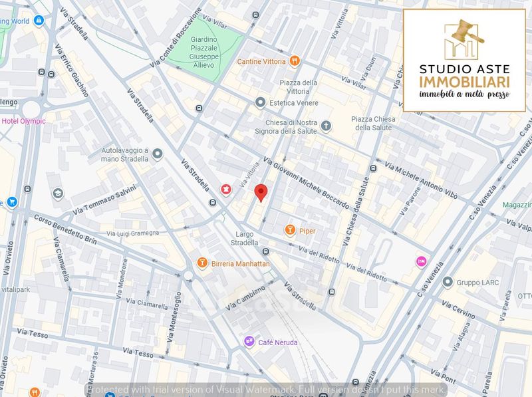The image size is (532, 397).
Task: Click the pink marker on Via del Ridotto
Action: click(420, 261)
